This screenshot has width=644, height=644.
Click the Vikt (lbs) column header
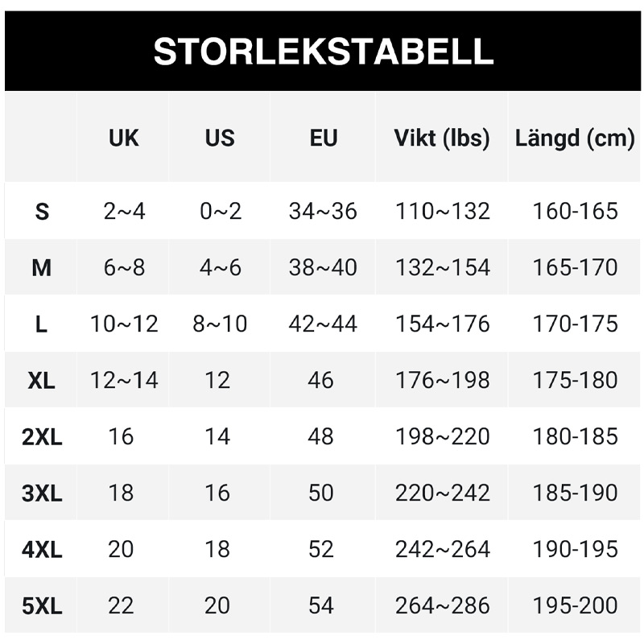442,138
